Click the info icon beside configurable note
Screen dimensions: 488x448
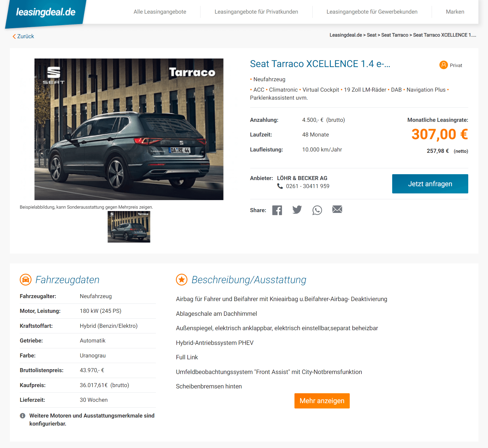tap(23, 416)
